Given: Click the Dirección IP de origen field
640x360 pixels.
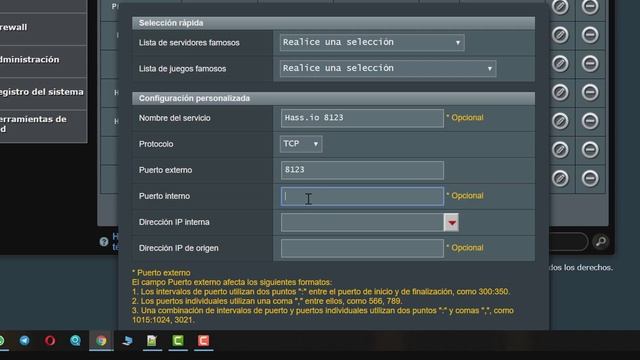Looking at the screenshot, I should (362, 248).
